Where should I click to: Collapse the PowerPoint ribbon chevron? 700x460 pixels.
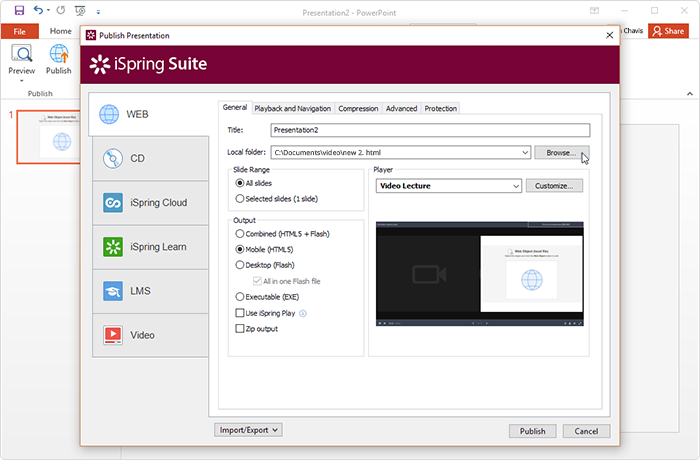[690, 94]
